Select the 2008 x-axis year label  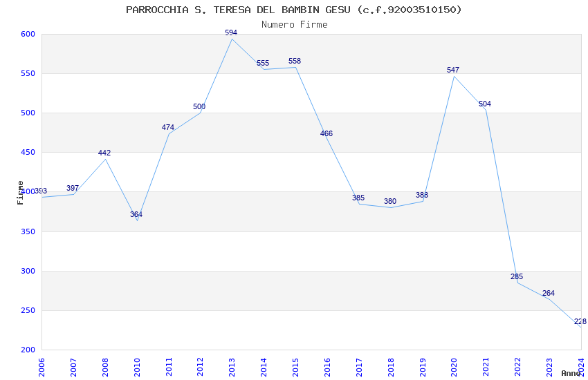point(105,367)
